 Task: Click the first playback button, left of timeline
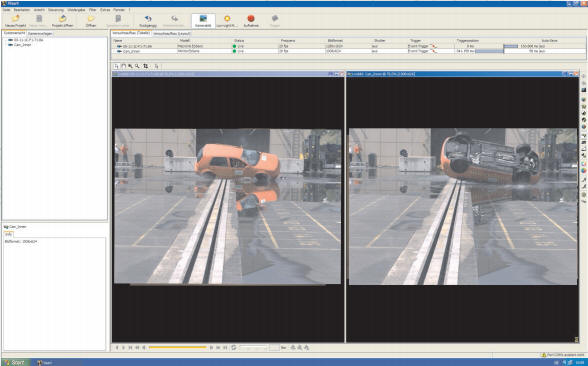[x=117, y=348]
